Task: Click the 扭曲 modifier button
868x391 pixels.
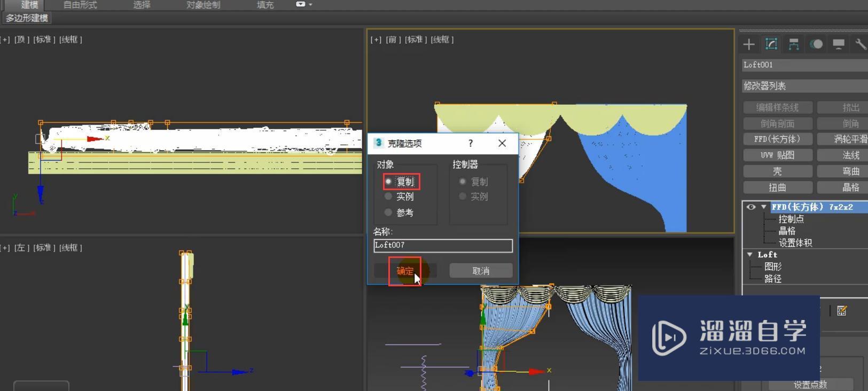Action: pos(777,187)
